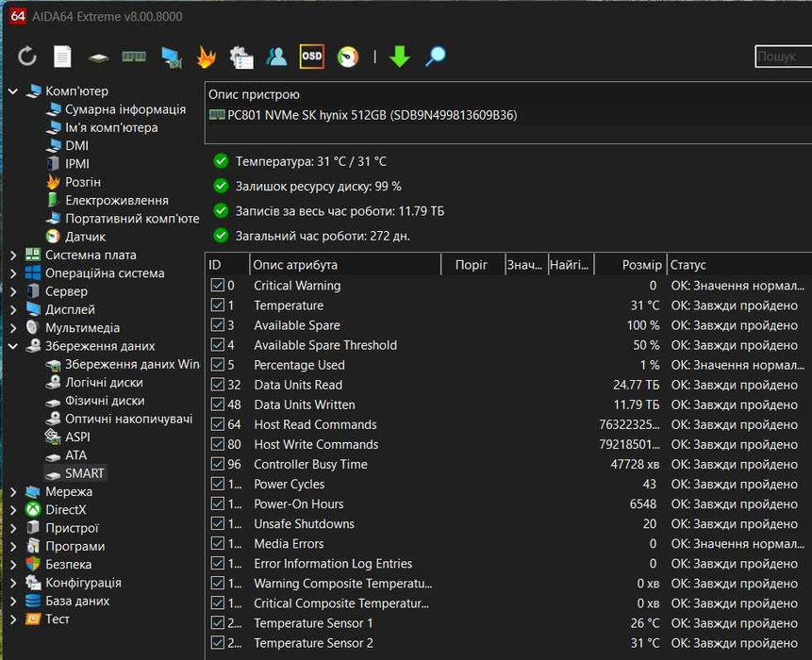Screen dimensions: 812x660
Task: Expand the Сервер tree node
Action: (13, 291)
